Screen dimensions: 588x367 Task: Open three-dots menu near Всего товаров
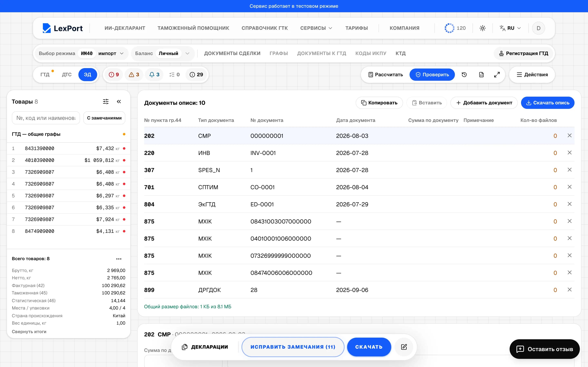119,259
